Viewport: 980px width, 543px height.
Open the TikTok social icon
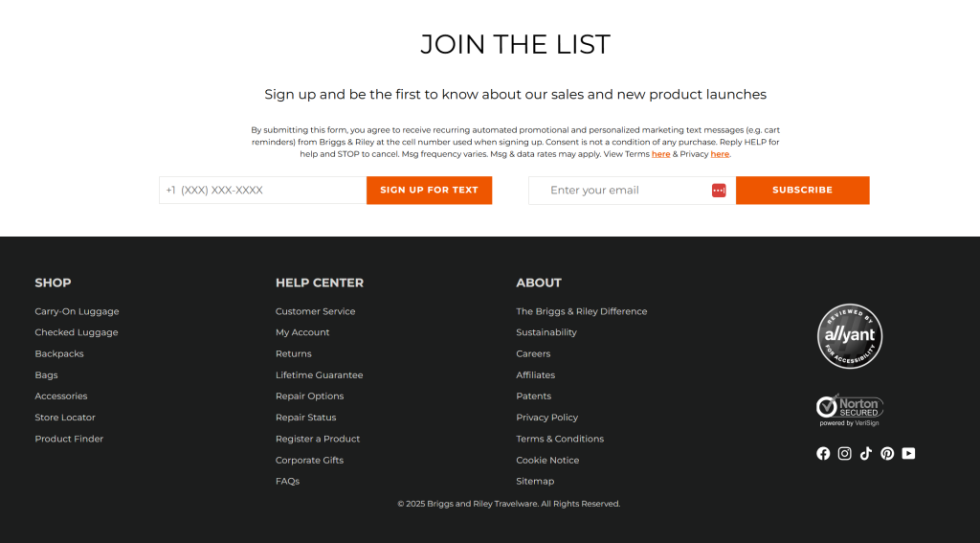pyautogui.click(x=866, y=454)
